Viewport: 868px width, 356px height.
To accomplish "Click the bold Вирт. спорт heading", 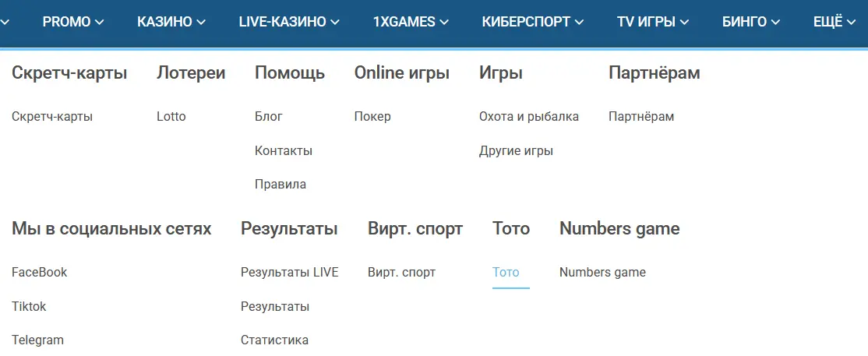I will click(x=415, y=229).
